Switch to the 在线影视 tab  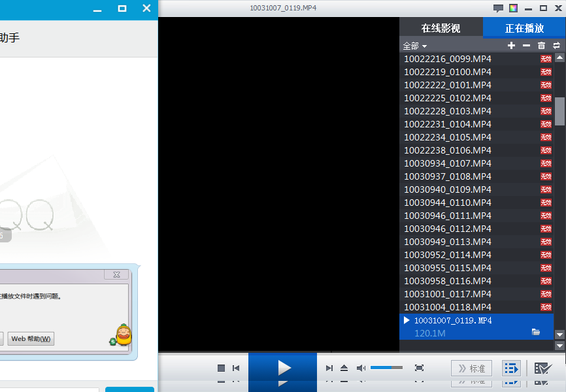pos(441,28)
